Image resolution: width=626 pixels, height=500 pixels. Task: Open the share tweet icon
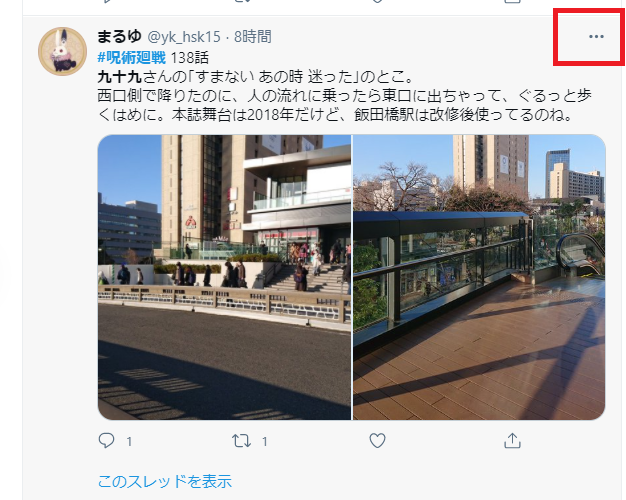click(x=512, y=440)
